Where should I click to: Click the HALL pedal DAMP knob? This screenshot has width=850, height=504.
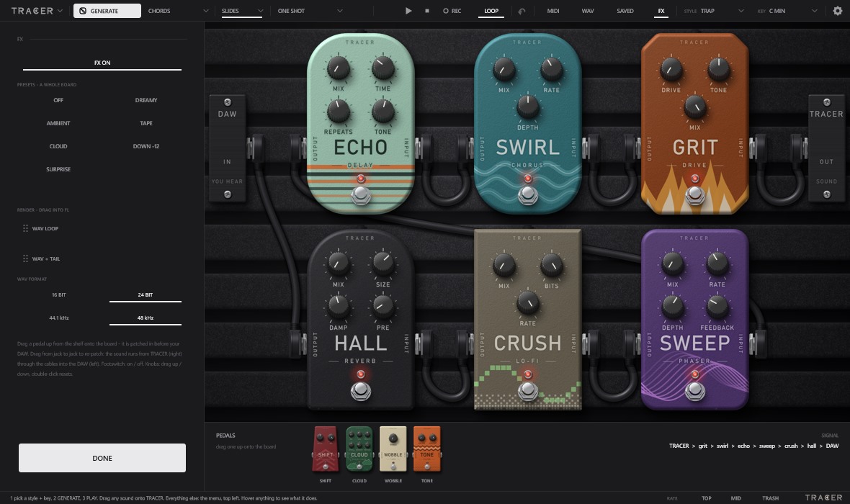point(338,307)
